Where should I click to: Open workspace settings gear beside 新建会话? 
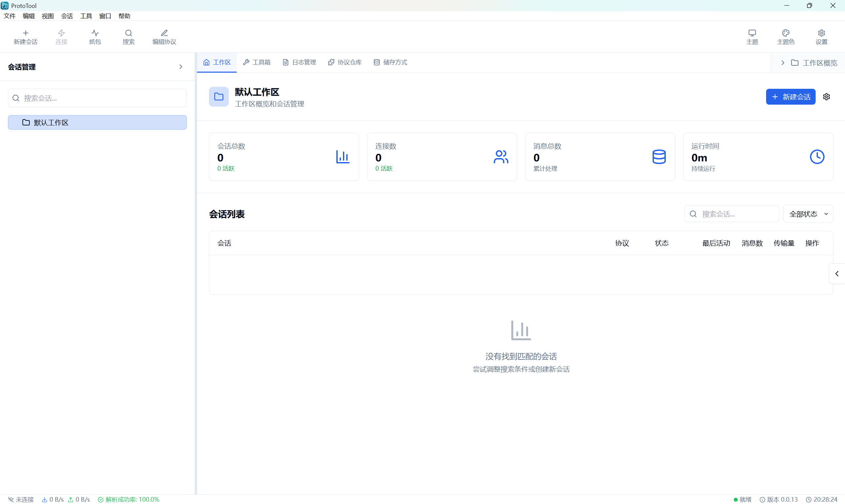[826, 96]
